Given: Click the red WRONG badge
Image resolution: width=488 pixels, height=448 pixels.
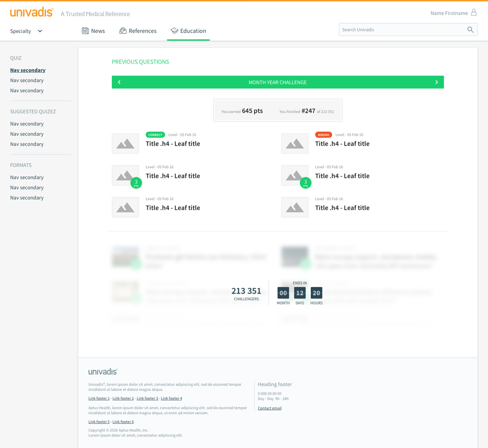Looking at the screenshot, I should [323, 135].
